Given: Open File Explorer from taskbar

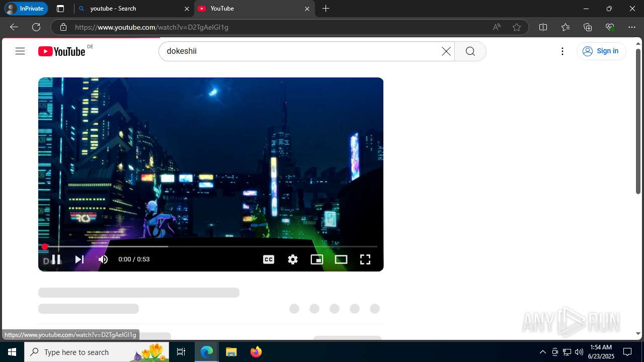Looking at the screenshot, I should (x=231, y=352).
